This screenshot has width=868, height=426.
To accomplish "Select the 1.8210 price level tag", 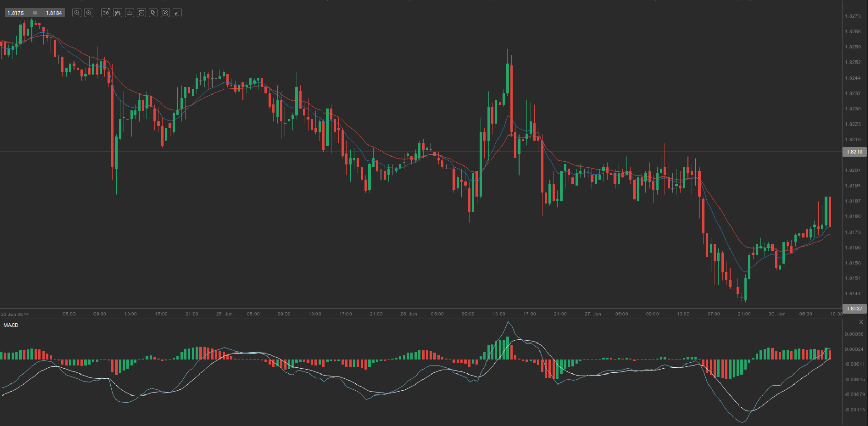I will 854,152.
